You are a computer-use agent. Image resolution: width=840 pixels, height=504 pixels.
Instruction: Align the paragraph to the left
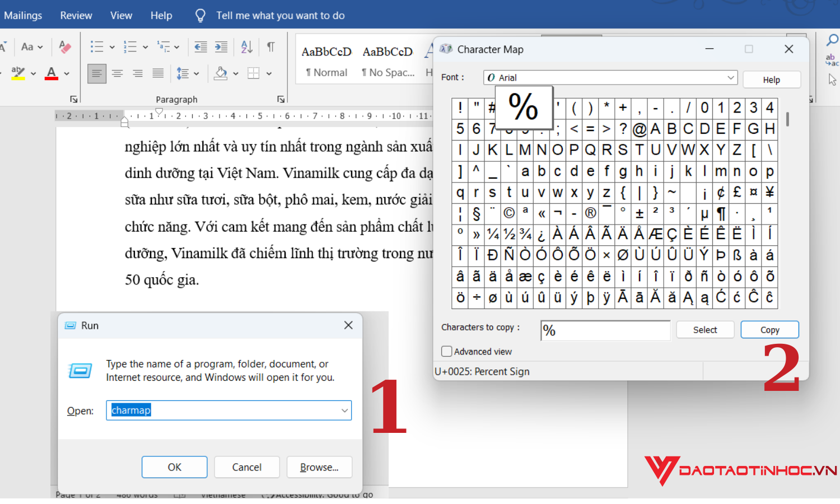click(x=97, y=73)
